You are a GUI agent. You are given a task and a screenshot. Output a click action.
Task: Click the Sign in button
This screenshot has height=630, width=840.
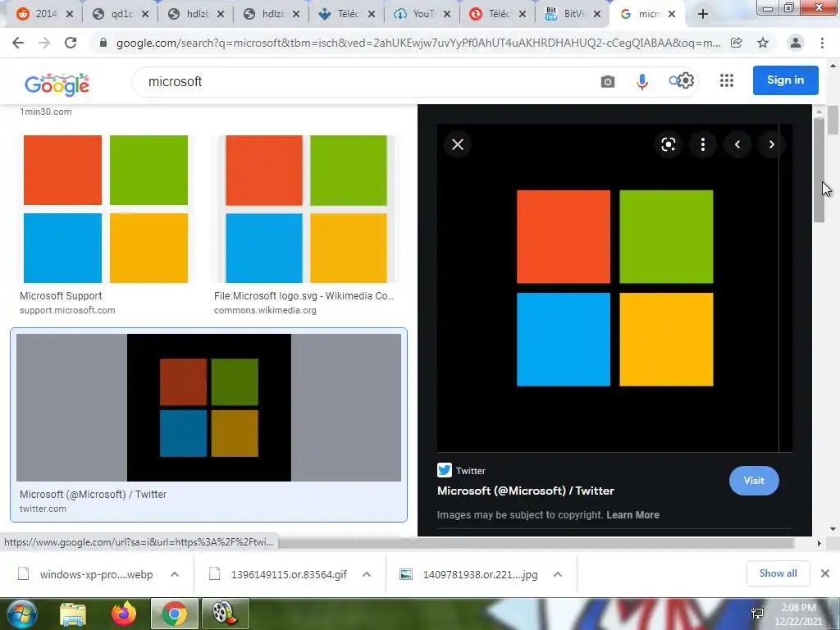[x=785, y=80]
